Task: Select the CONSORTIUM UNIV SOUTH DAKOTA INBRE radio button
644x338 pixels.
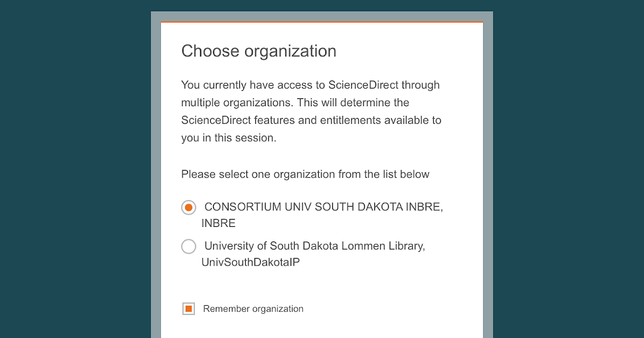Action: [x=188, y=207]
